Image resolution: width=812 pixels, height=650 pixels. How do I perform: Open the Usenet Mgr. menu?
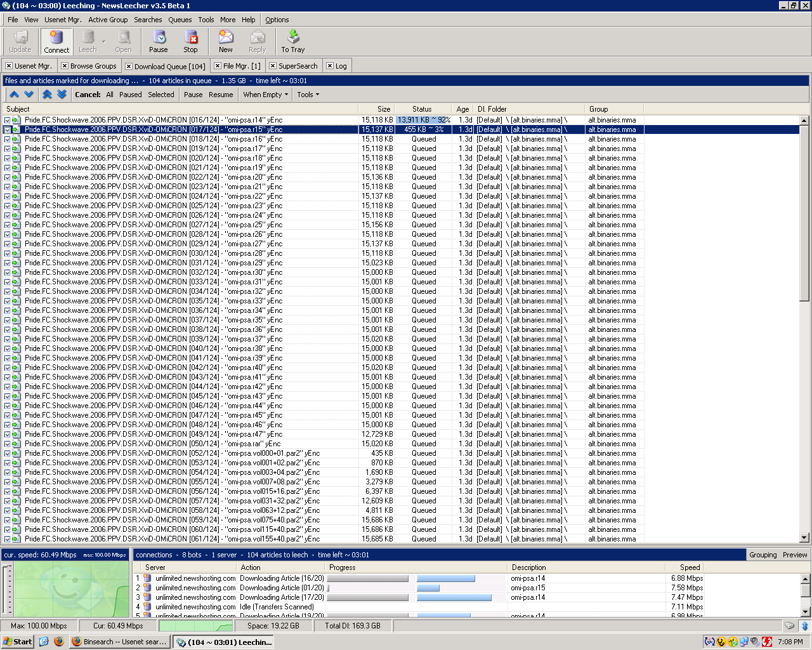63,20
